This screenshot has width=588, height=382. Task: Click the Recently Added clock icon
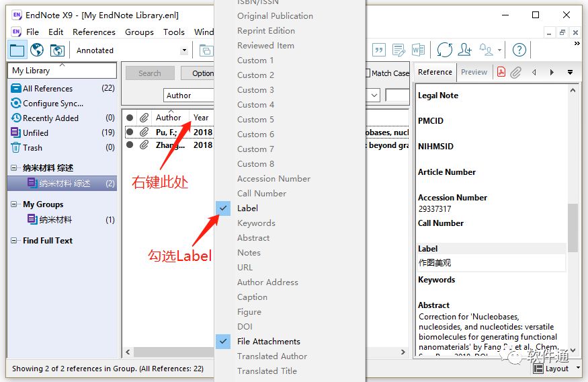[x=16, y=118]
